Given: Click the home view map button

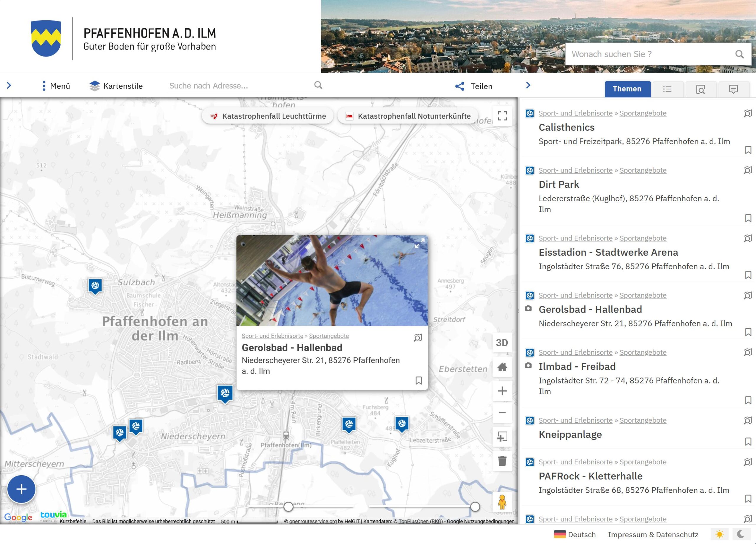Looking at the screenshot, I should 502,367.
